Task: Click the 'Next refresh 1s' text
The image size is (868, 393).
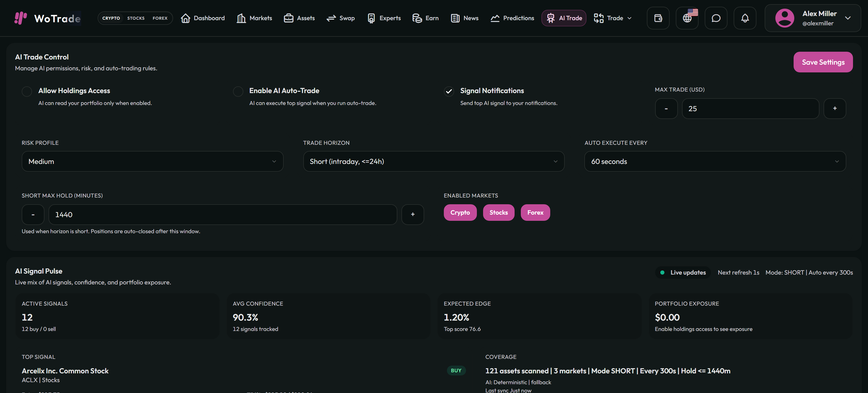Action: coord(739,273)
